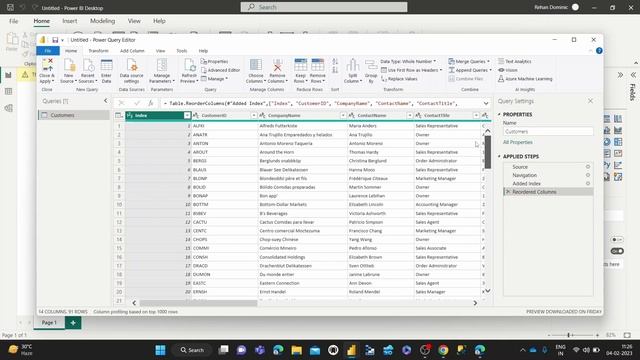This screenshot has width=640, height=360.
Task: Click Keep Rows icon
Action: 300,64
